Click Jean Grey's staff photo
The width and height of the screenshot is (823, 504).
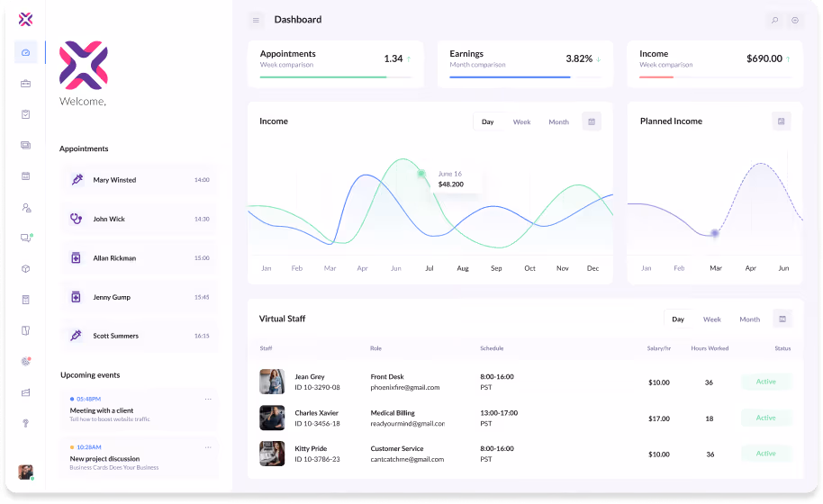click(272, 382)
